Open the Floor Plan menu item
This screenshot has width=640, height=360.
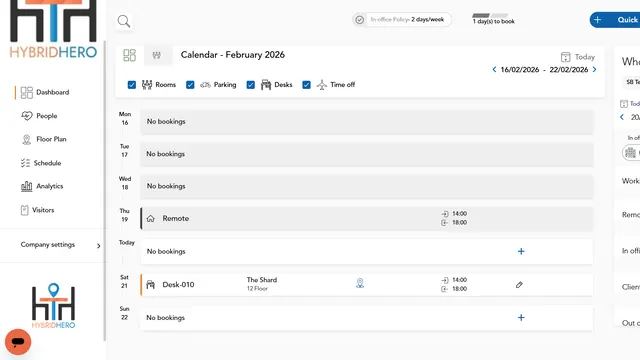tap(51, 139)
